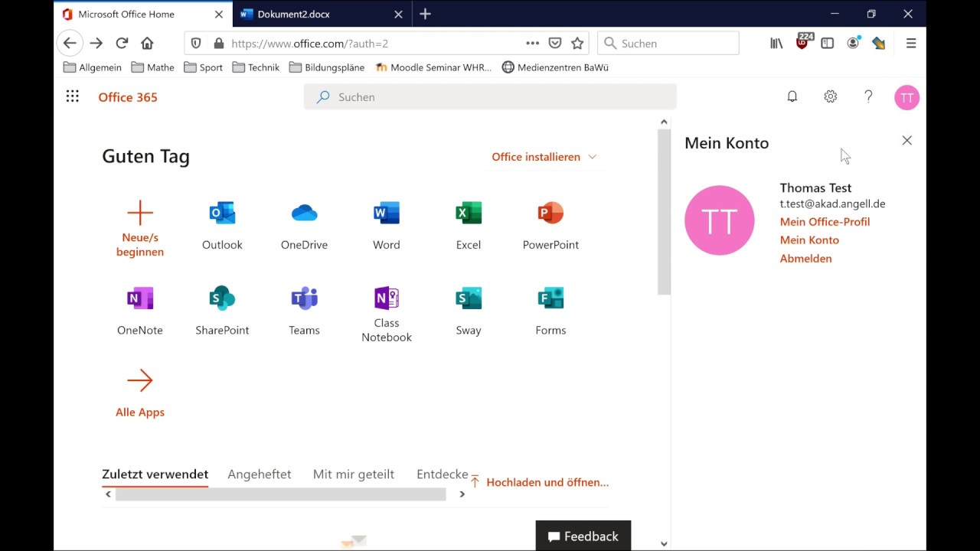Screen dimensions: 980x551
Task: Sign out with Abmelden
Action: 805,259
